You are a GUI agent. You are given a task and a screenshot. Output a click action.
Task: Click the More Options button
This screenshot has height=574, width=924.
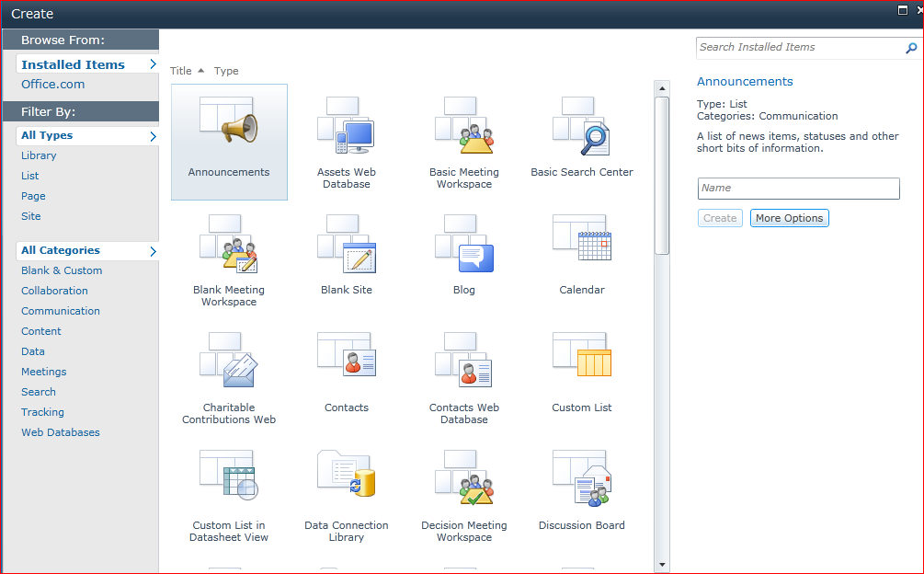coord(789,218)
